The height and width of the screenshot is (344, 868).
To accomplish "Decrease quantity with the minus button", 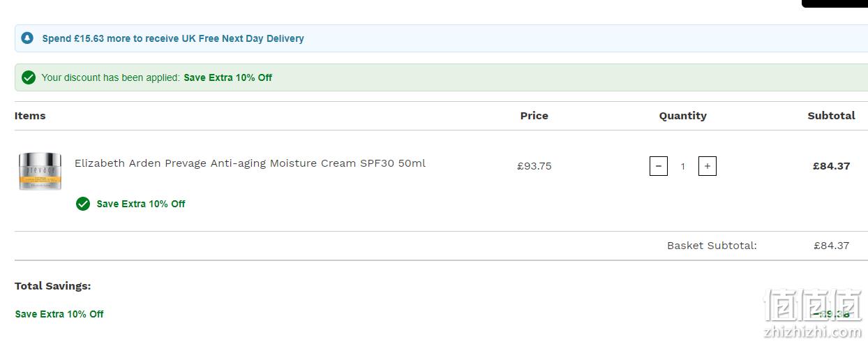I will (x=659, y=166).
